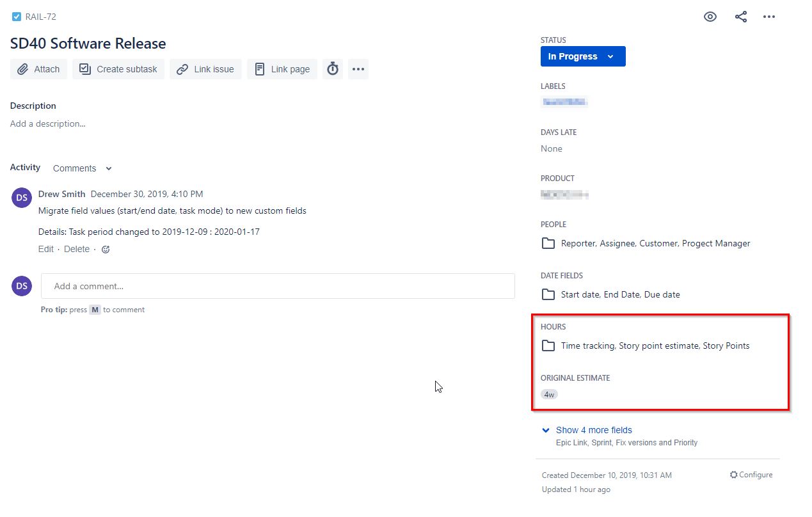Open the In Progress status dropdown
Viewport: 812px width, 517px height.
pyautogui.click(x=582, y=56)
